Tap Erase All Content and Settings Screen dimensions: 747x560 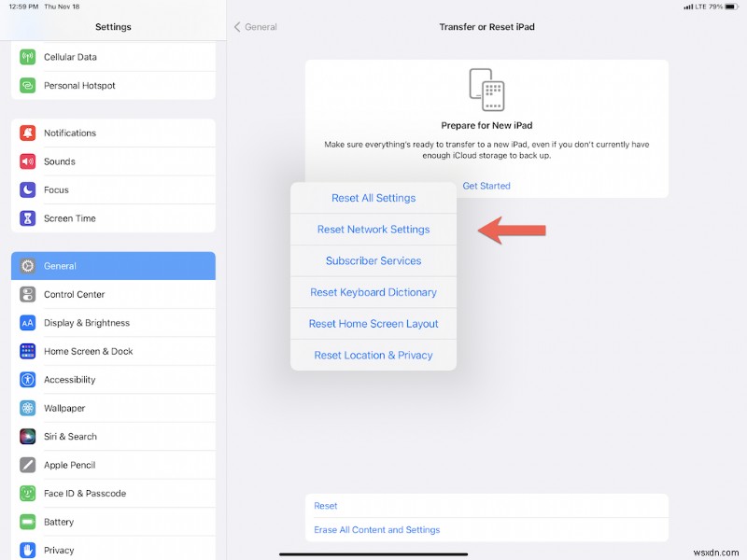pyautogui.click(x=376, y=529)
